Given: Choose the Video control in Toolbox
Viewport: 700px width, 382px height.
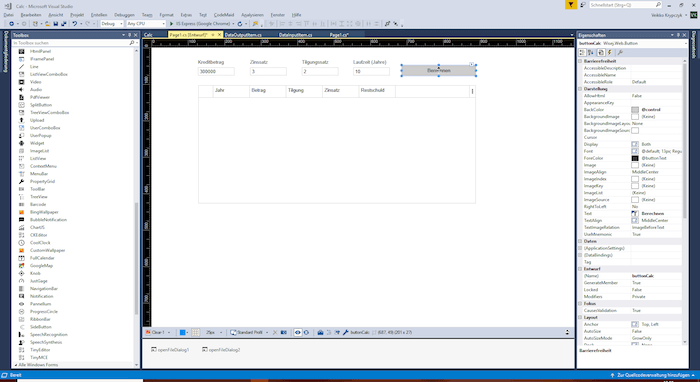Looking at the screenshot, I should (35, 82).
